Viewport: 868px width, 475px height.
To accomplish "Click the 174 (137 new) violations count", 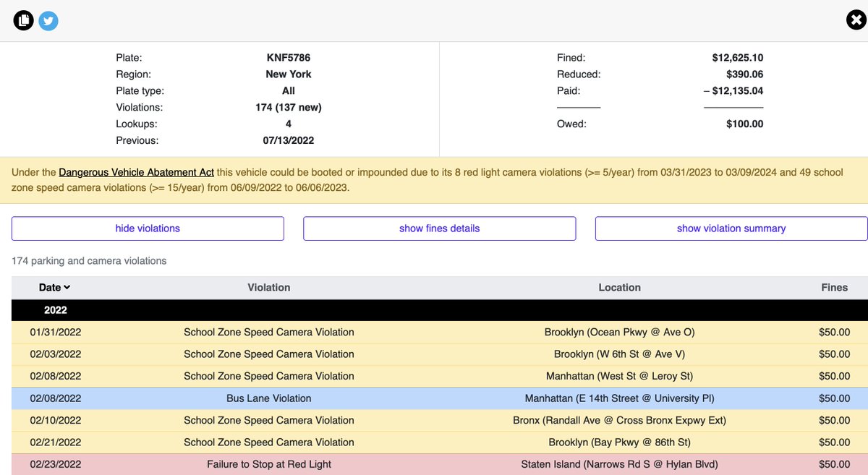I will pos(289,108).
